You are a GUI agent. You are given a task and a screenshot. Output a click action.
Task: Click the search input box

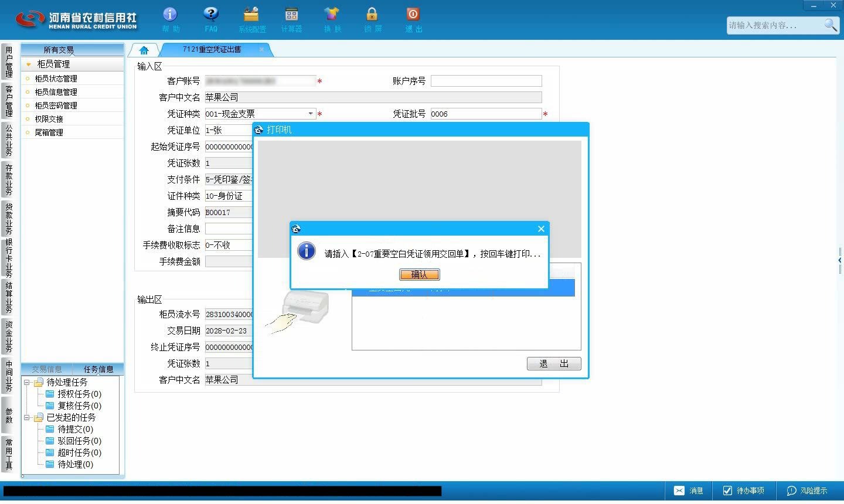(x=775, y=25)
